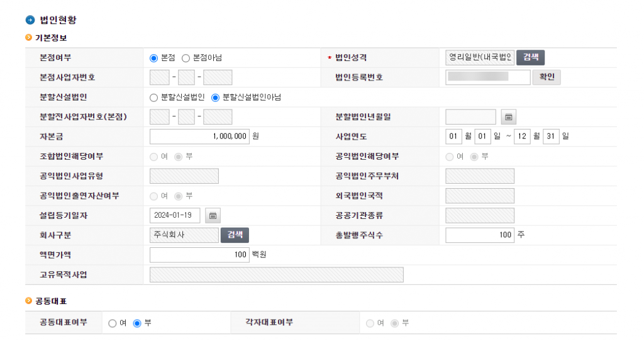This screenshot has height=341, width=644.
Task: Click the 공익법인사업유형 field
Action: [x=184, y=176]
